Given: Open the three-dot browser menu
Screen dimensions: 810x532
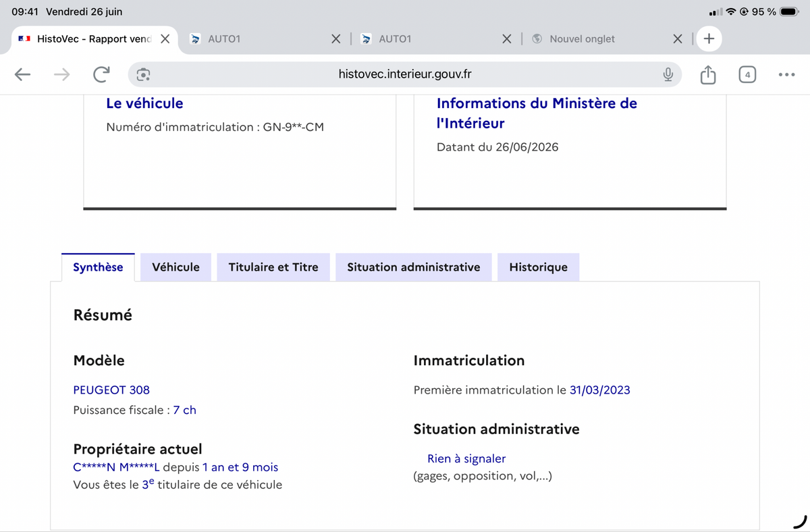Looking at the screenshot, I should (x=786, y=75).
